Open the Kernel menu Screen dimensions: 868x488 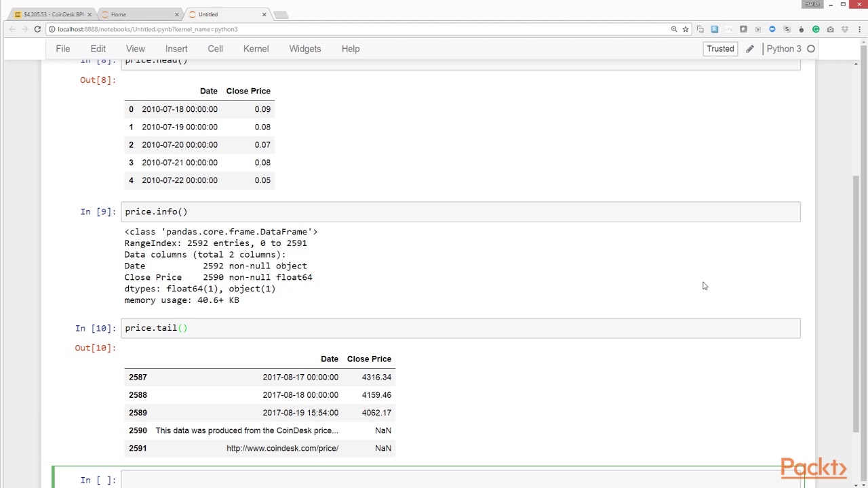pyautogui.click(x=256, y=49)
